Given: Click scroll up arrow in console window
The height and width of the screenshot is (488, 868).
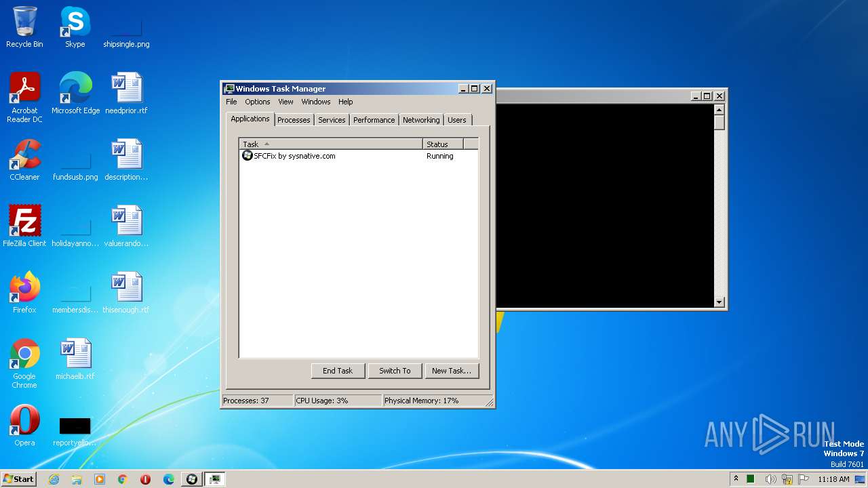Looking at the screenshot, I should 719,110.
